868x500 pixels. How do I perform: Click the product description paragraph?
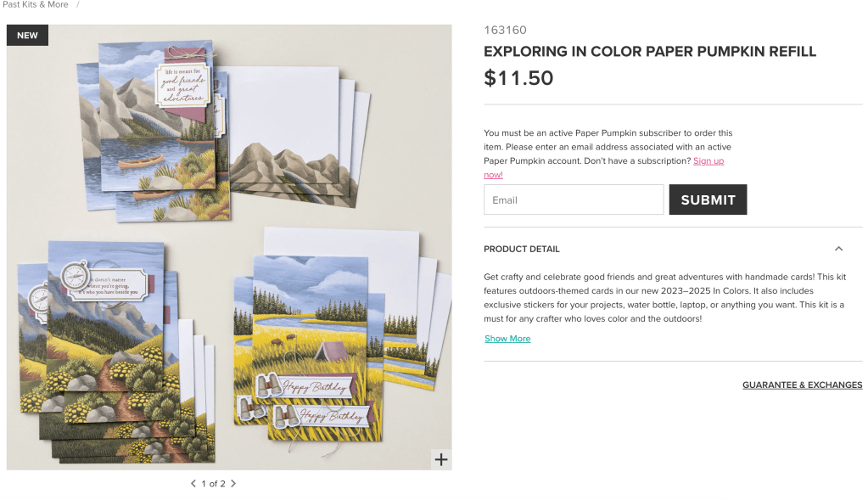tap(665, 298)
